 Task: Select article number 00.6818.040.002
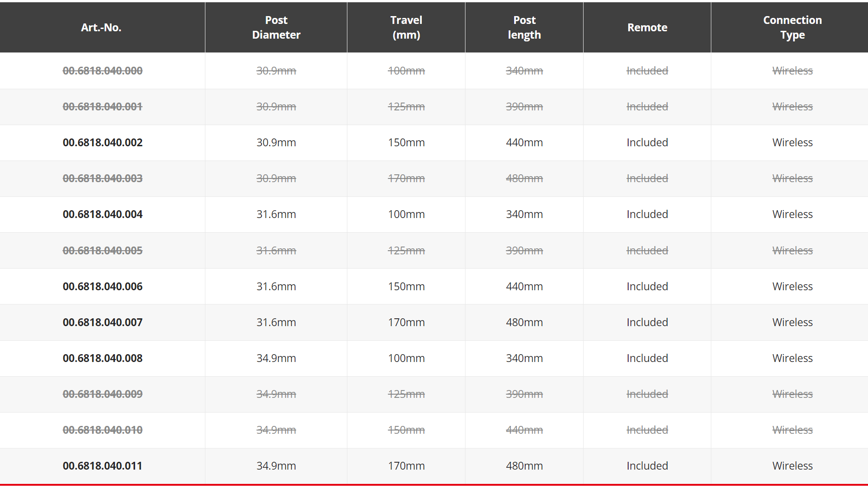(102, 143)
